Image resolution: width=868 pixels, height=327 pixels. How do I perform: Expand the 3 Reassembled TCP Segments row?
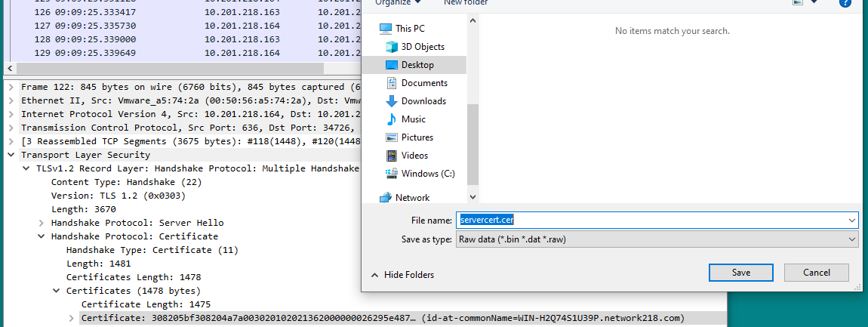pyautogui.click(x=11, y=141)
